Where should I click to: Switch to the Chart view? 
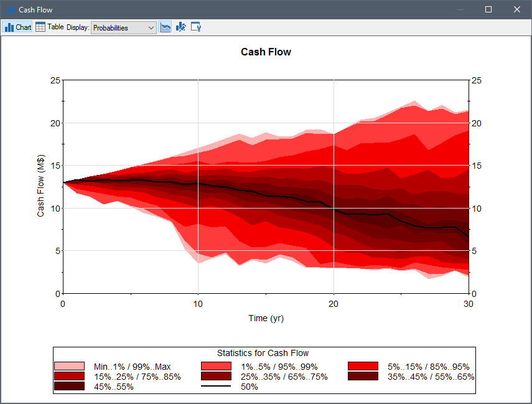click(18, 27)
